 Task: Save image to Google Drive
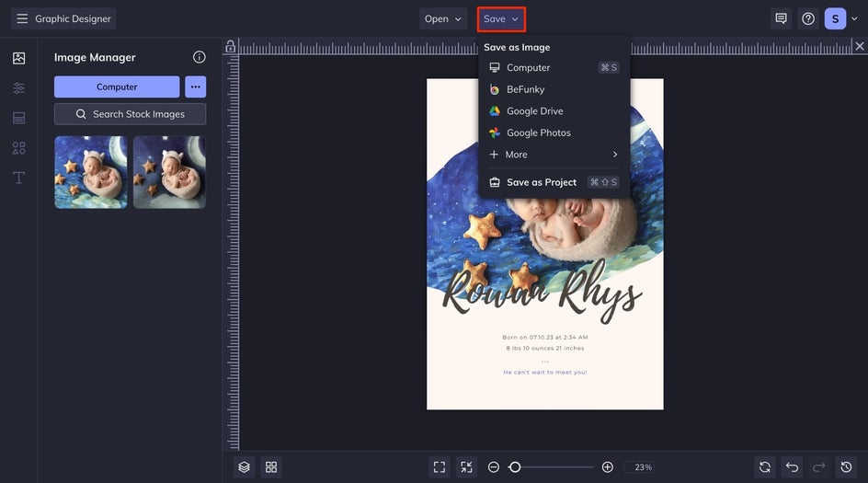point(554,110)
